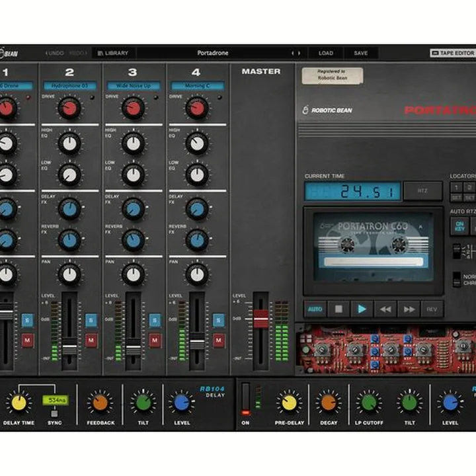Click track 4 Pan knob
Viewport: 476px width, 476px height.
pos(197,275)
